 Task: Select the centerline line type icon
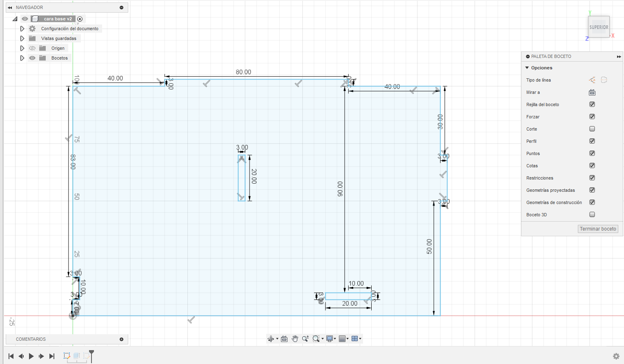tap(604, 80)
